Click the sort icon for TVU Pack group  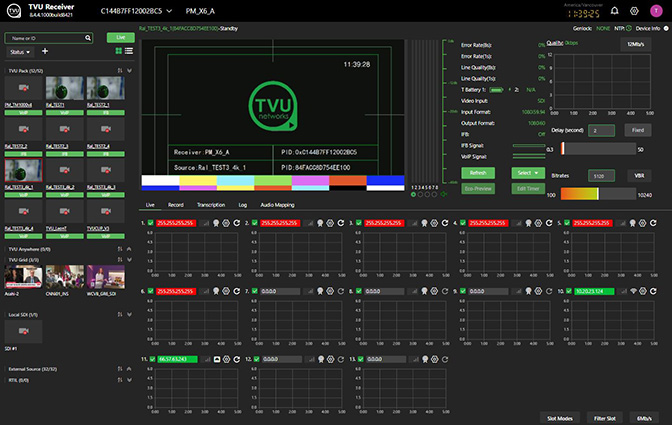120,70
